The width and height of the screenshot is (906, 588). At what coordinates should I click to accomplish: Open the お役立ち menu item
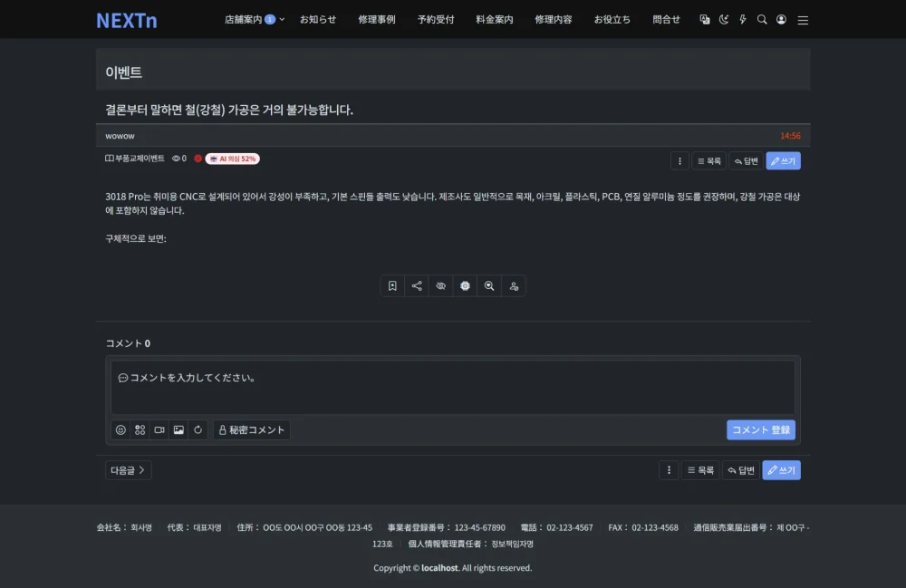pyautogui.click(x=612, y=20)
